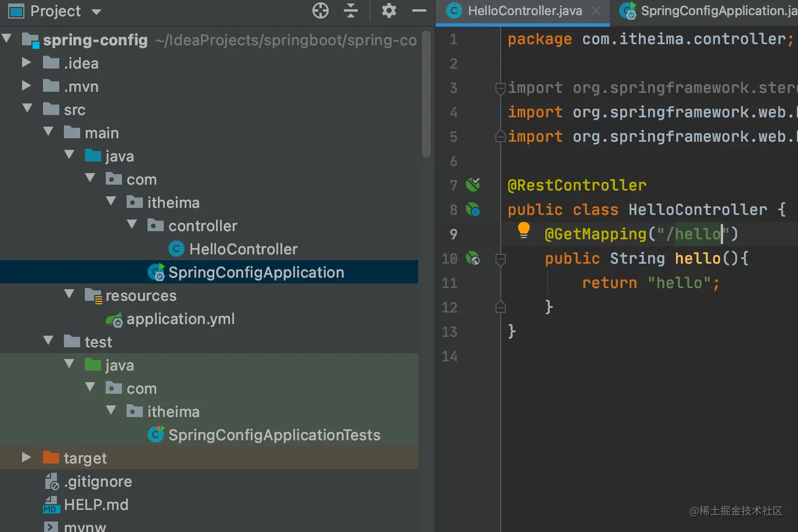
Task: Click the green java test folder icon
Action: pos(93,365)
